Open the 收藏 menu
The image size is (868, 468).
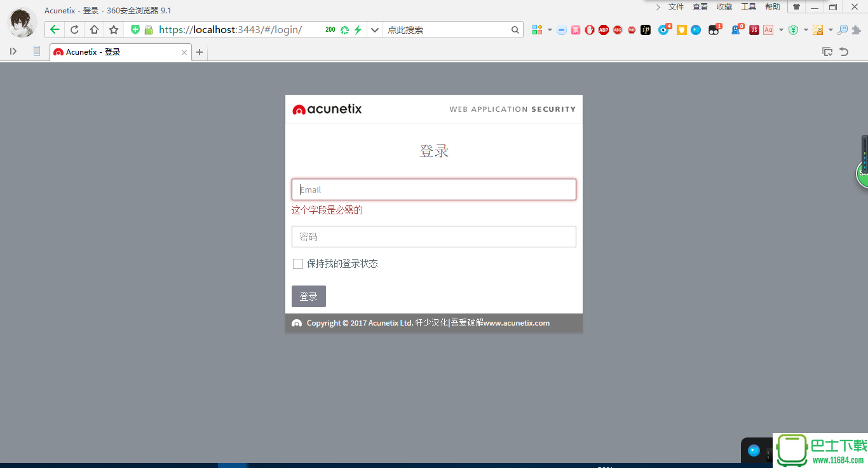724,7
